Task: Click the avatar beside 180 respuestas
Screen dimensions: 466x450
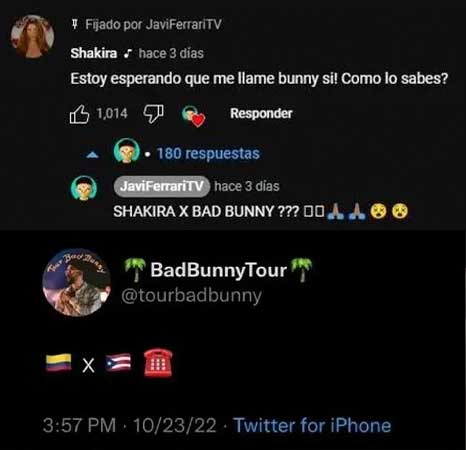Action: click(127, 150)
